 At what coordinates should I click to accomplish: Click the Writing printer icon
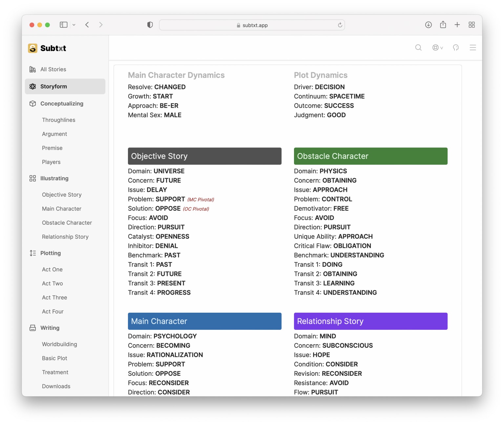pos(32,328)
